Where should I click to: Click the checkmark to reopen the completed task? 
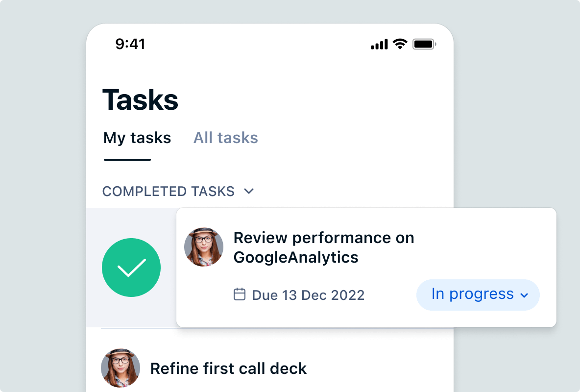131,268
